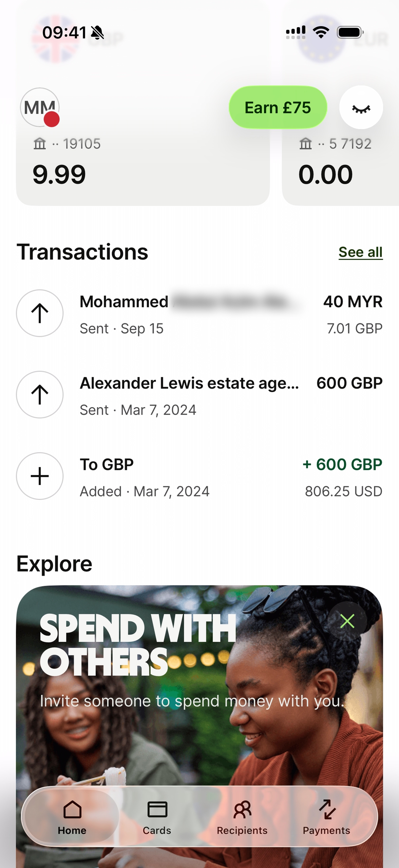The image size is (399, 868).
Task: Tap the bank icon next to 19105
Action: [39, 144]
